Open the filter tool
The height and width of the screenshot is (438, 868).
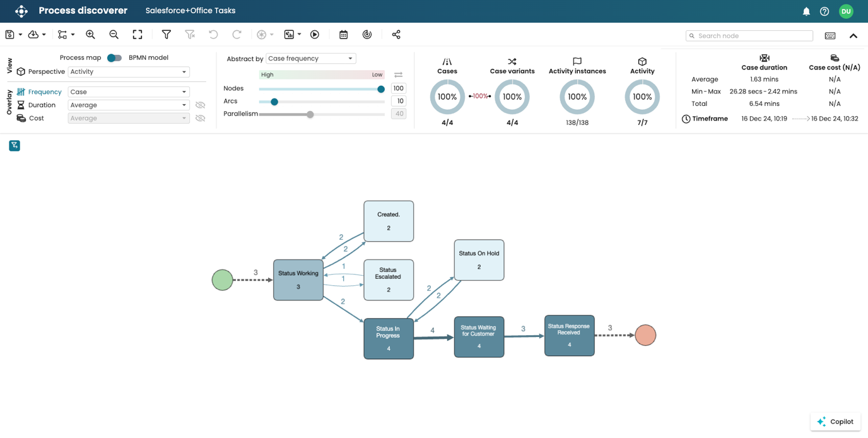[166, 34]
